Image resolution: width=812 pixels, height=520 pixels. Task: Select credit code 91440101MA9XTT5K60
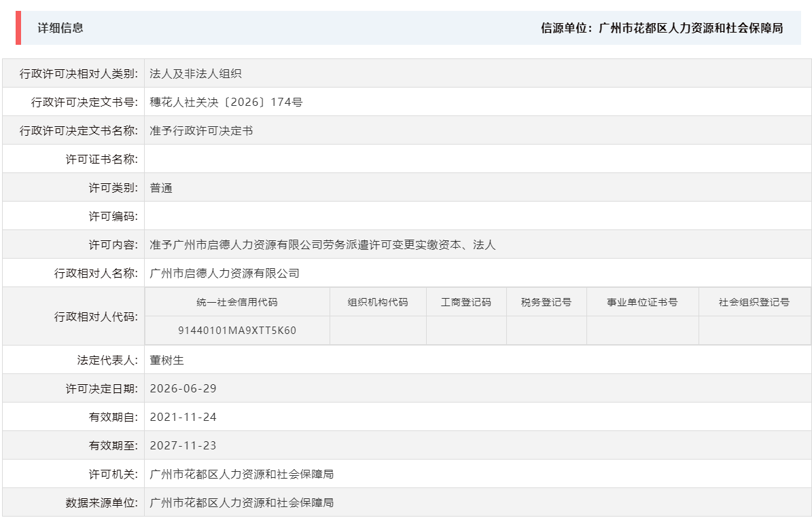click(237, 331)
